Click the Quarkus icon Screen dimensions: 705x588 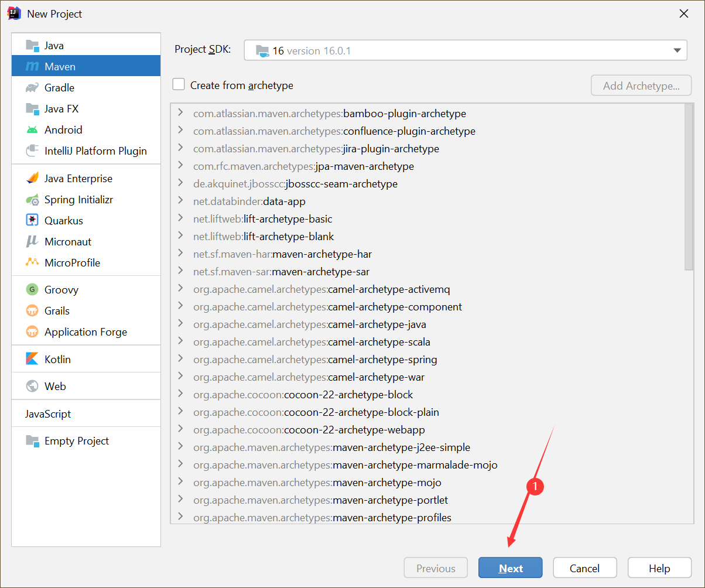tap(32, 221)
